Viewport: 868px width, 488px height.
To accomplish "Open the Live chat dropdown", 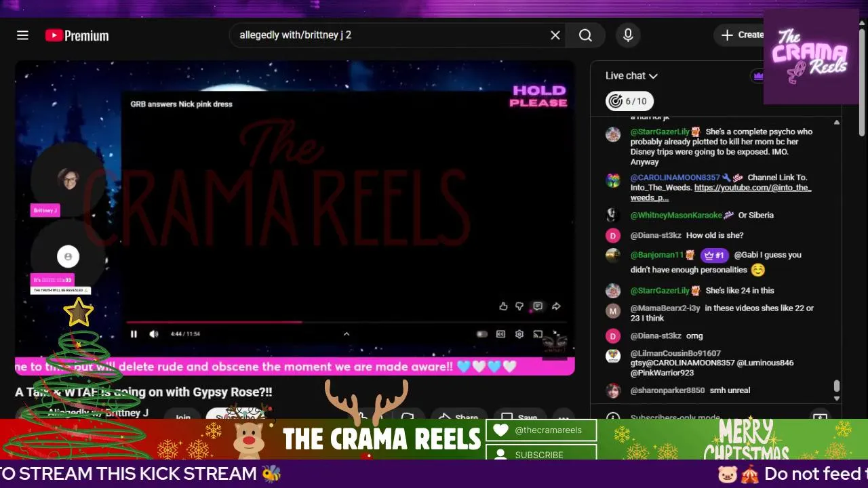I will (x=631, y=76).
